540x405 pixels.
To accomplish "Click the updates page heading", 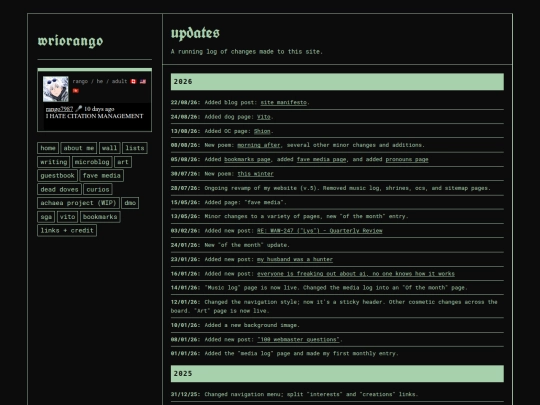I will [195, 33].
